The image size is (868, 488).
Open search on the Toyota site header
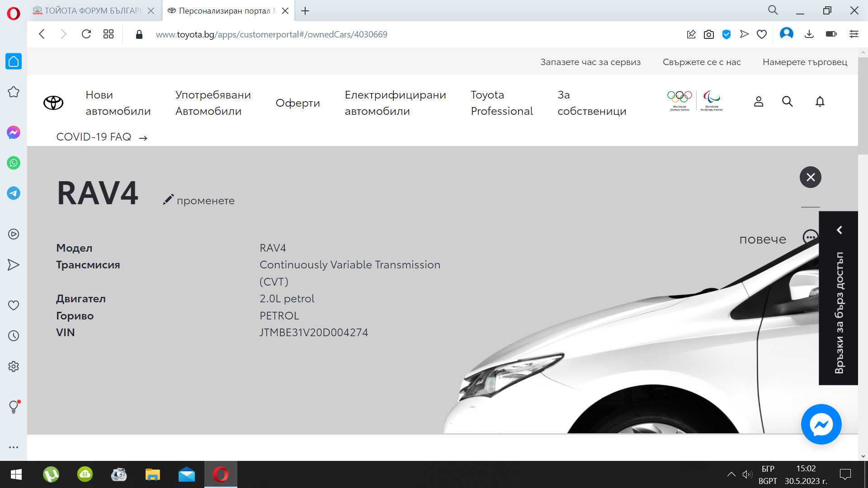click(788, 102)
